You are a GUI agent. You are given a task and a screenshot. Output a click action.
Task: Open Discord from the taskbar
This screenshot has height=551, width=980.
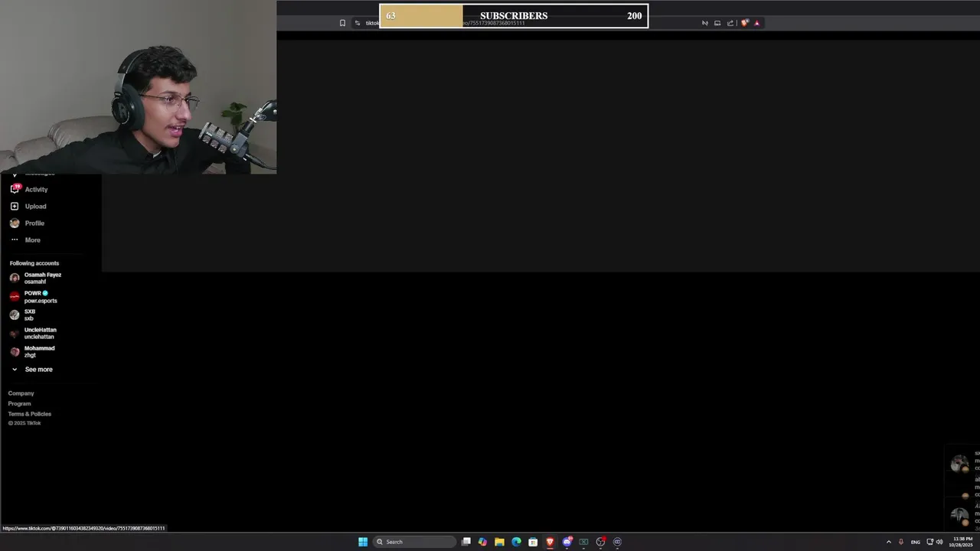pyautogui.click(x=567, y=542)
